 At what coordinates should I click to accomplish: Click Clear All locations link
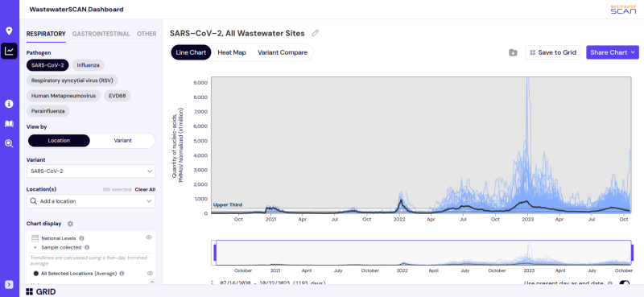(145, 190)
